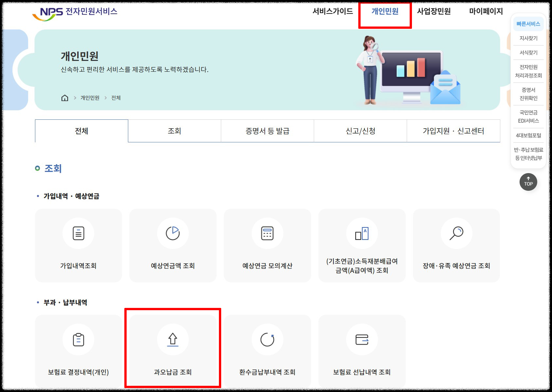Open the 사업장민원 menu

(x=434, y=12)
